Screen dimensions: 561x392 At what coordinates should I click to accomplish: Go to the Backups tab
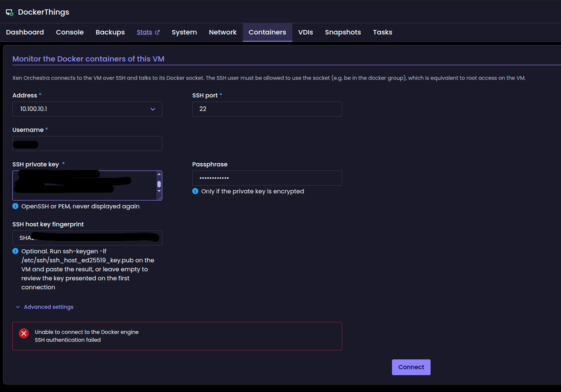click(110, 32)
